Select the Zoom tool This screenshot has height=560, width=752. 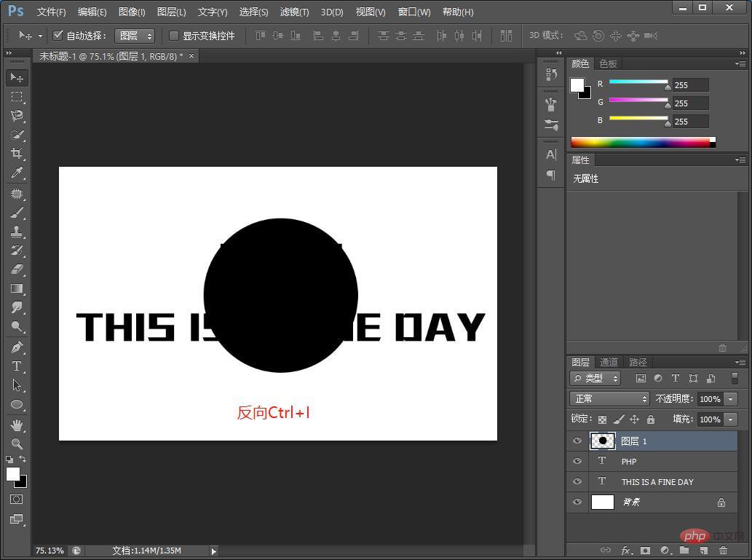pyautogui.click(x=17, y=444)
